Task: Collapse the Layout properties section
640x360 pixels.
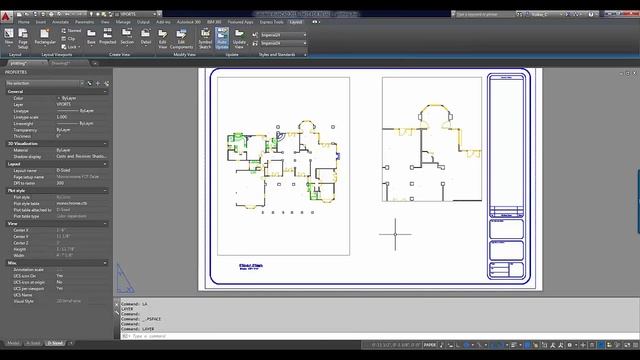Action: coord(105,164)
